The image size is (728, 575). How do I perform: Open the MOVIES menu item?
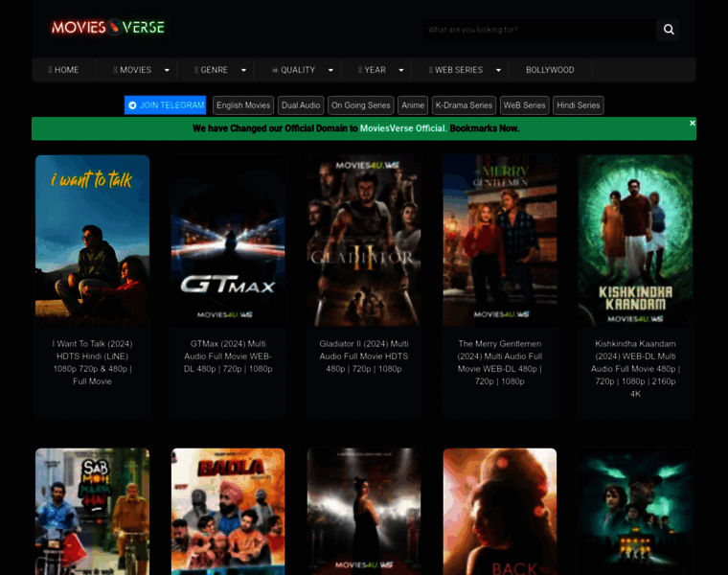132,70
